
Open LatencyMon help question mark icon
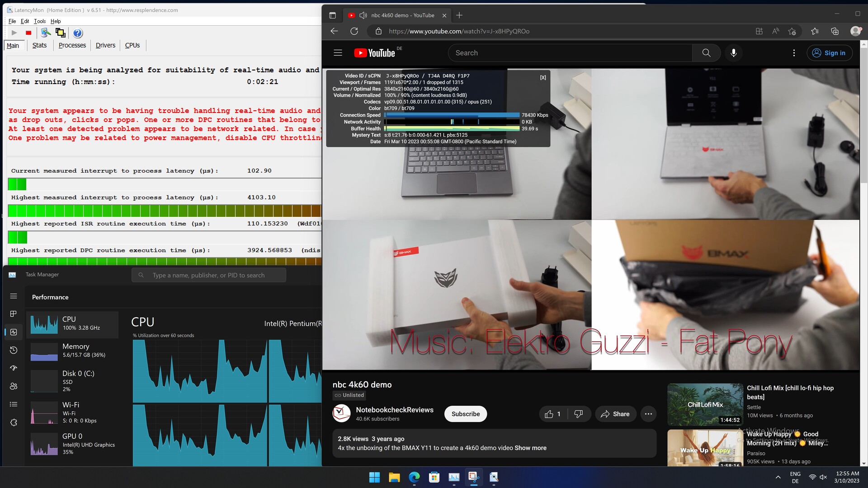tap(78, 33)
